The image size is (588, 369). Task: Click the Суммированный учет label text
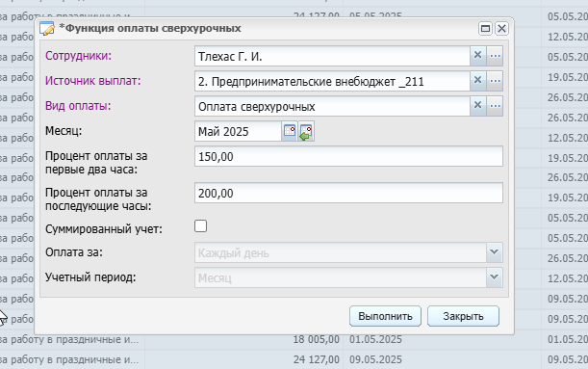pos(104,229)
